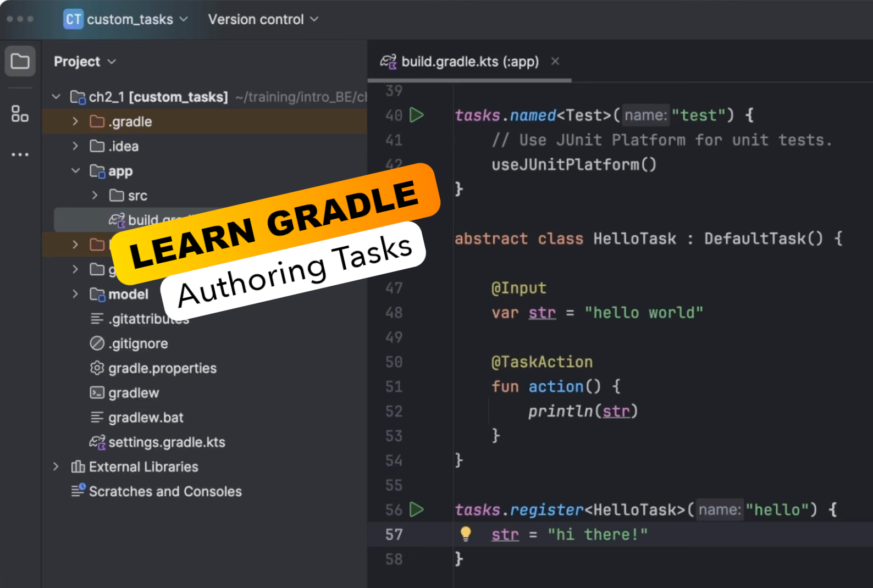
Task: Open settings.gradle.kts file
Action: [167, 442]
